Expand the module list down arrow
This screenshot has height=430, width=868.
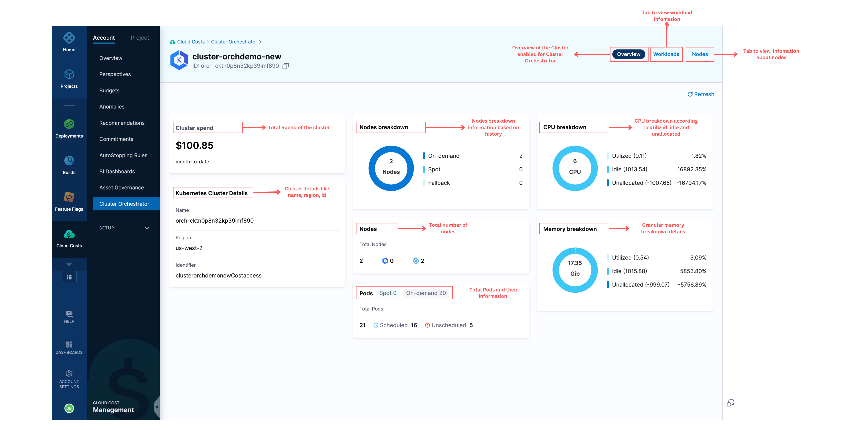pos(69,265)
